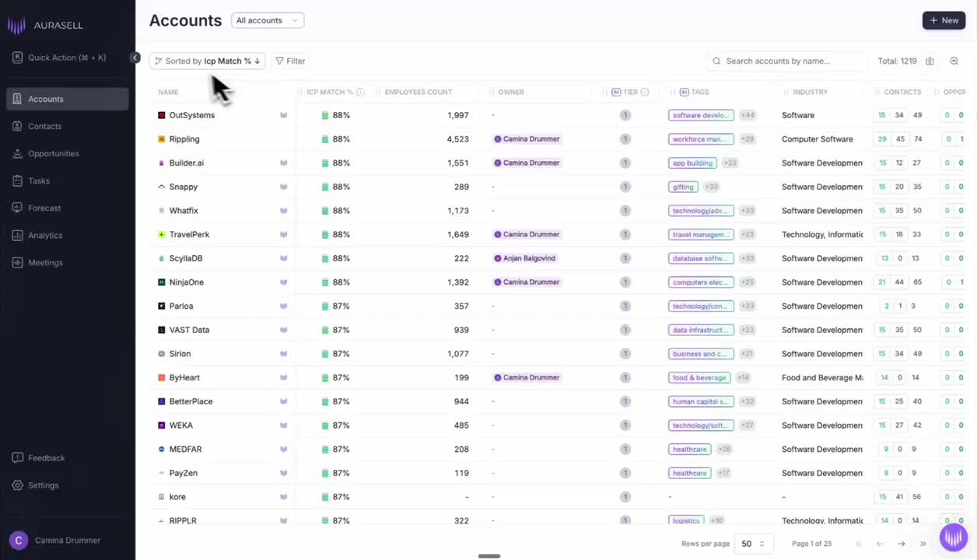Screen dimensions: 977x560
Task: Click the contacts count 29 on Rippling
Action: [882, 139]
